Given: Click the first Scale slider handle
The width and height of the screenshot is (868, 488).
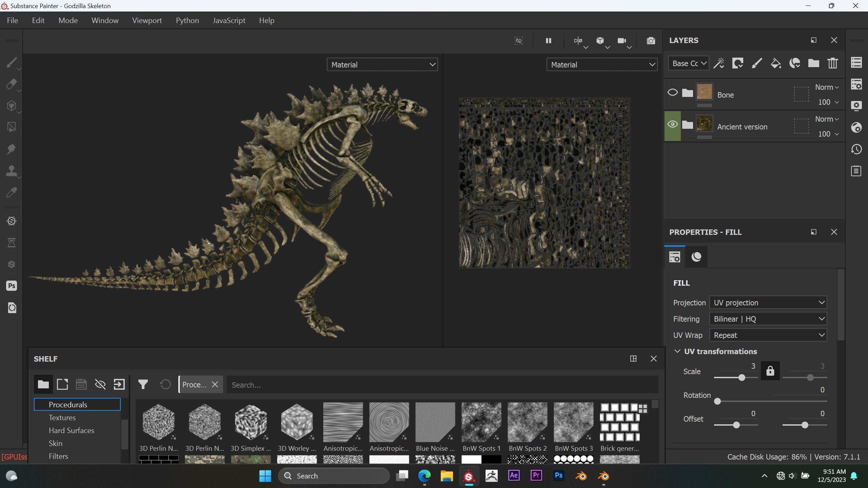Looking at the screenshot, I should pyautogui.click(x=742, y=378).
